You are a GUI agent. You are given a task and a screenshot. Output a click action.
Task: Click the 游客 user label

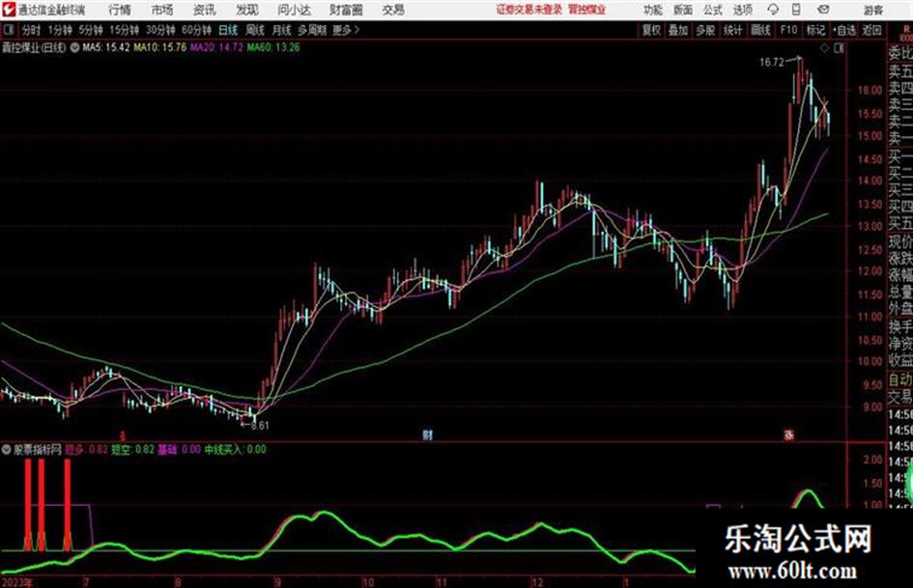tap(873, 10)
